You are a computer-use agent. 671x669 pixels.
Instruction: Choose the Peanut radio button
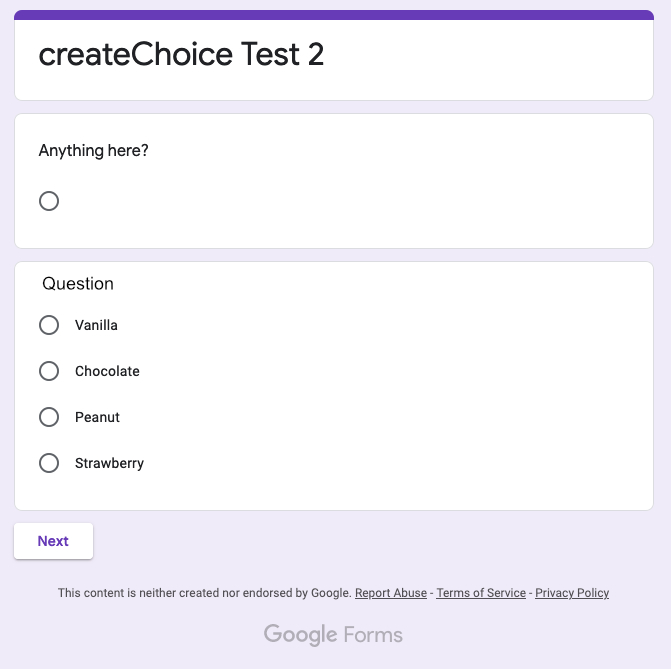[x=49, y=417]
